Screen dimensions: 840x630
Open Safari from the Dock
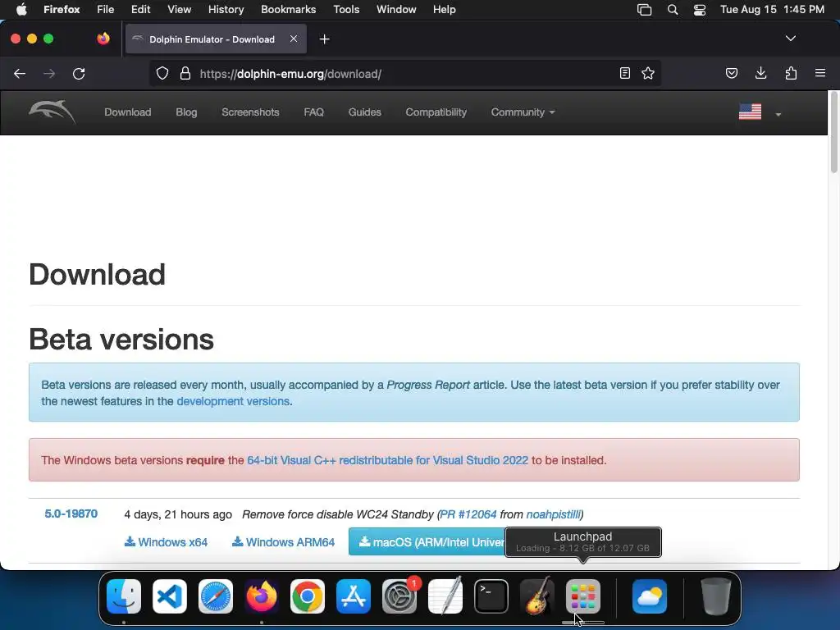click(216, 596)
